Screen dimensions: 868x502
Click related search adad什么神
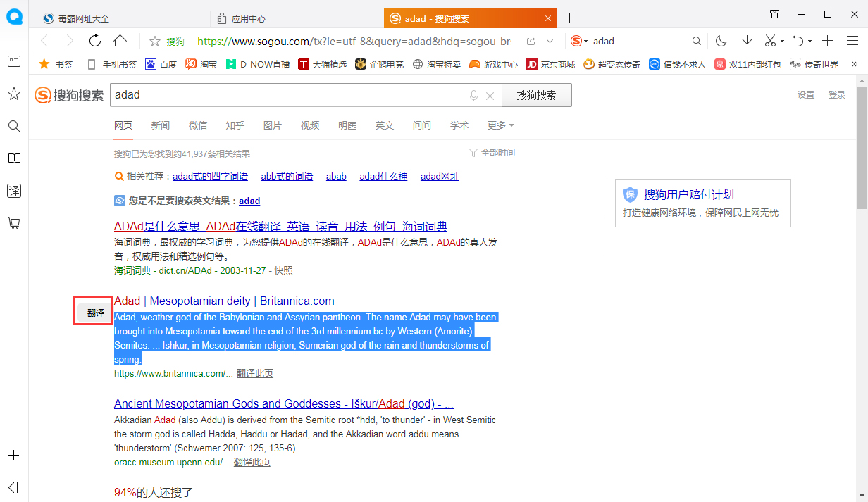click(383, 177)
